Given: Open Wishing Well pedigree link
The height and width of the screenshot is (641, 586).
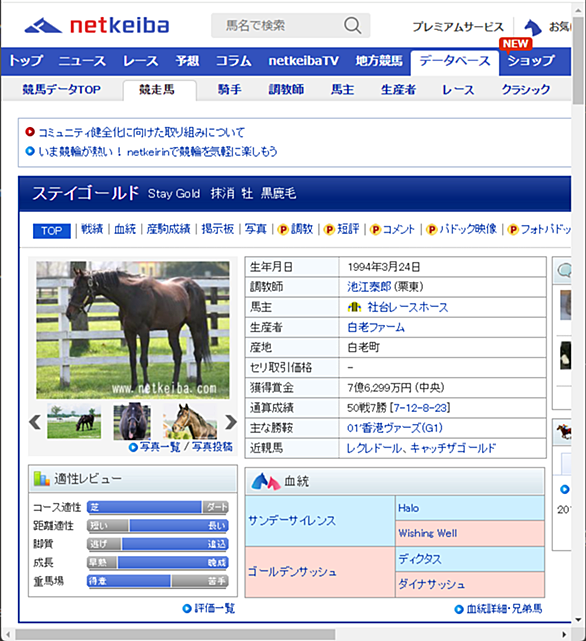Looking at the screenshot, I should click(428, 533).
